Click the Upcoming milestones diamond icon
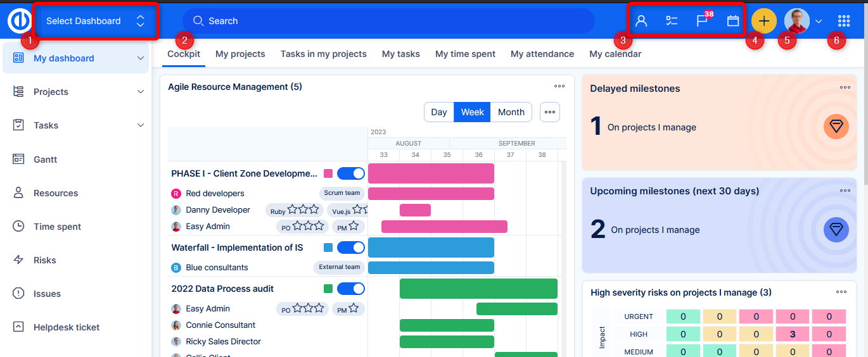Viewport: 868px width, 357px height. click(836, 230)
